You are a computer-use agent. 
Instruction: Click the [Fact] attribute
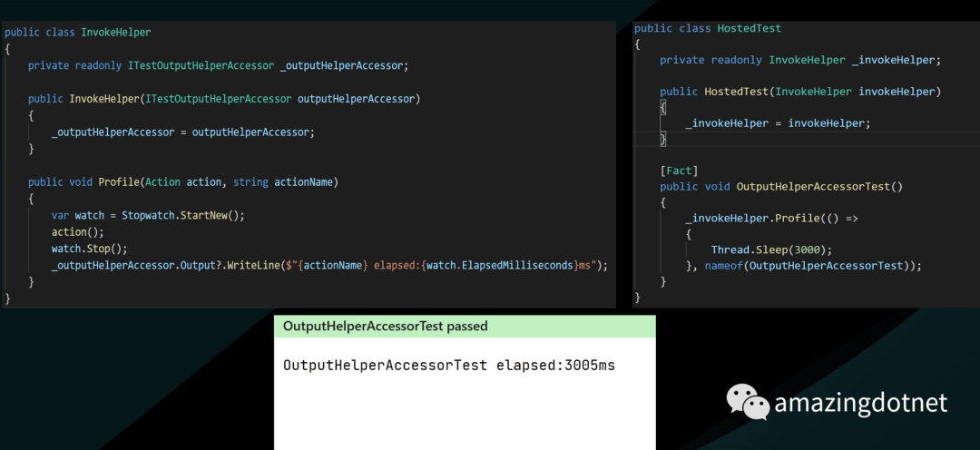point(679,171)
